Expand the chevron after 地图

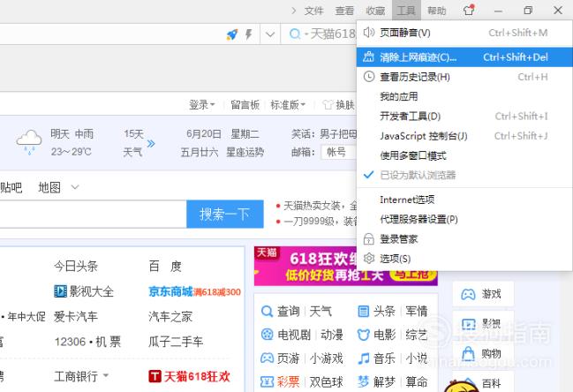(x=75, y=187)
